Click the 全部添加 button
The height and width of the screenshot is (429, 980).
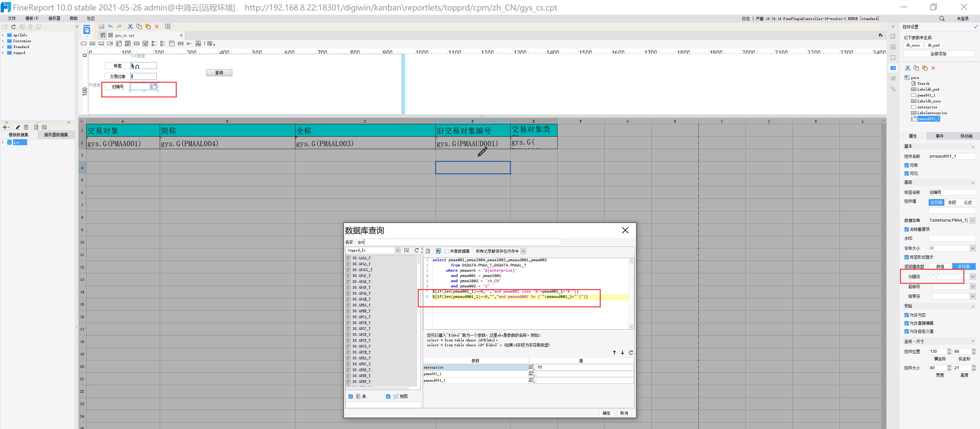coord(938,54)
